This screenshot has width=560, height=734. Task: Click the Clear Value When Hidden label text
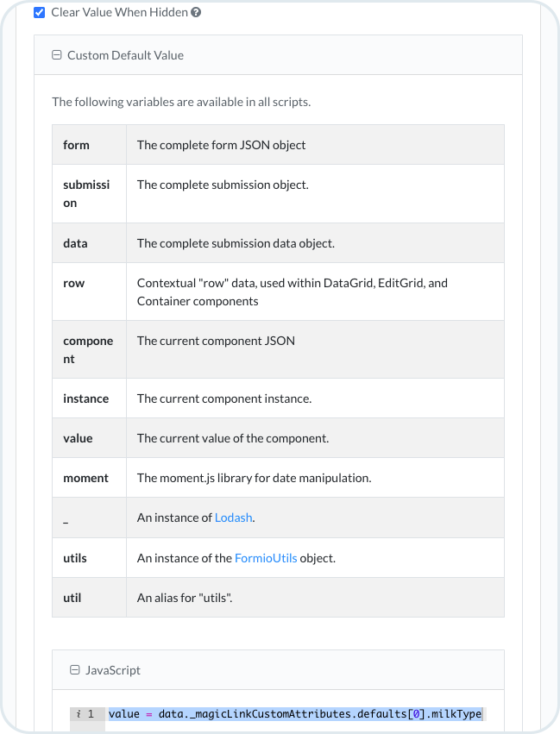coord(119,13)
